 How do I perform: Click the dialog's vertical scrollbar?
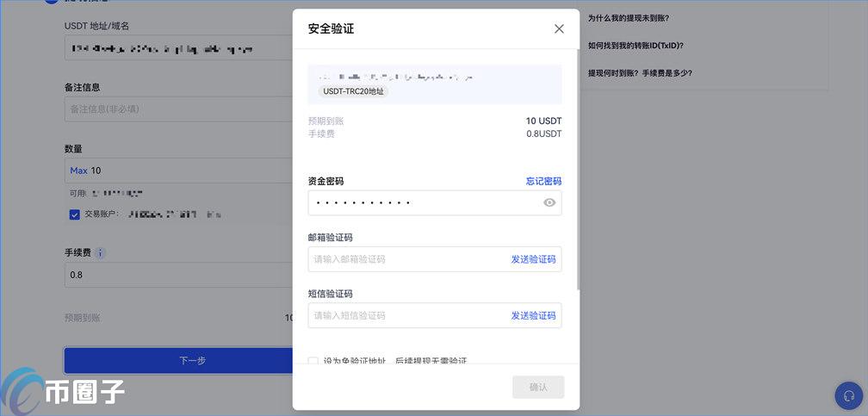(x=577, y=169)
